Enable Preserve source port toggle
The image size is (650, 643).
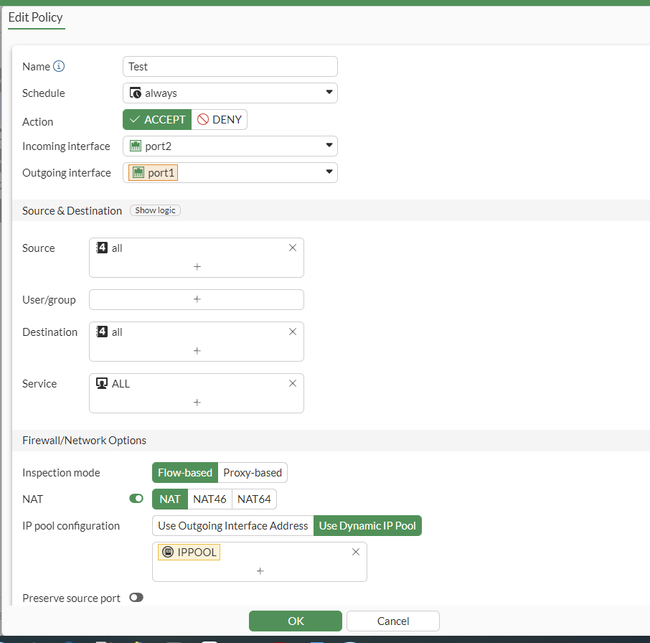[136, 598]
